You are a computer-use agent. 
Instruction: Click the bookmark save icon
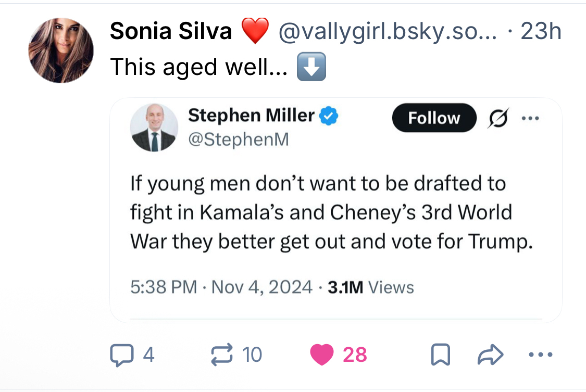[441, 356]
